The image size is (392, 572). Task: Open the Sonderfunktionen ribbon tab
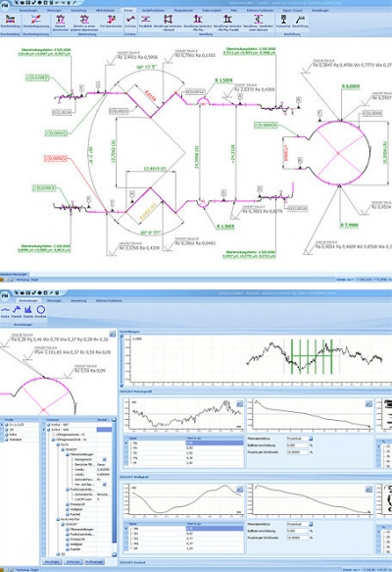pyautogui.click(x=153, y=11)
